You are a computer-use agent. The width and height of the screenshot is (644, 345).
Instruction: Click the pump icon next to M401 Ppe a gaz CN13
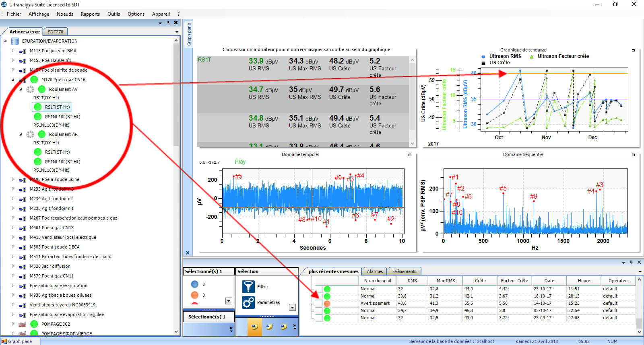point(23,228)
